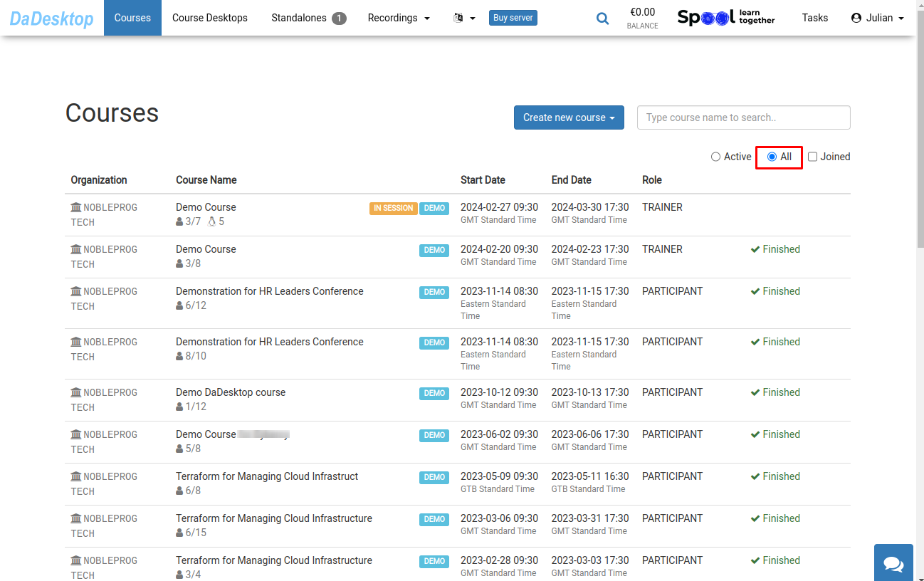Viewport: 924px width, 581px height.
Task: Click Finished checkmark icon in Demo DaDesktop row
Action: (755, 392)
